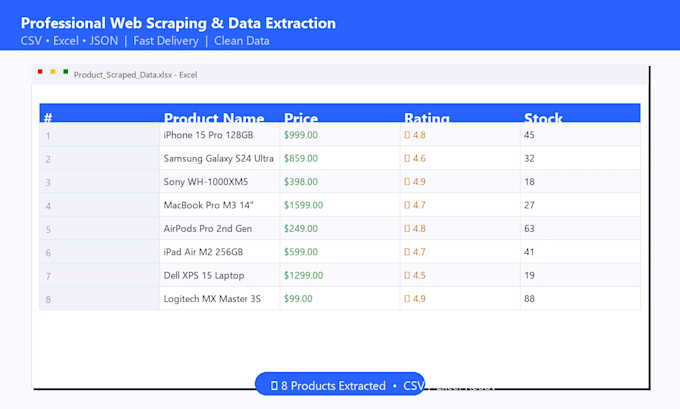680x409 pixels.
Task: Click the yellow window dot
Action: (53, 72)
